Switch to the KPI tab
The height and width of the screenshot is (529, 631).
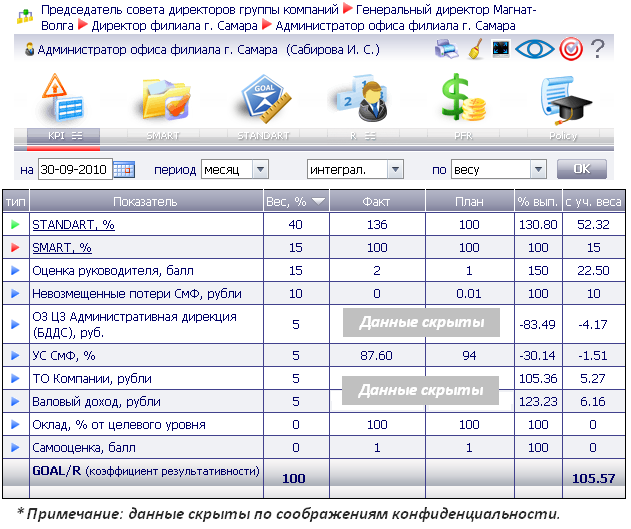[64, 136]
